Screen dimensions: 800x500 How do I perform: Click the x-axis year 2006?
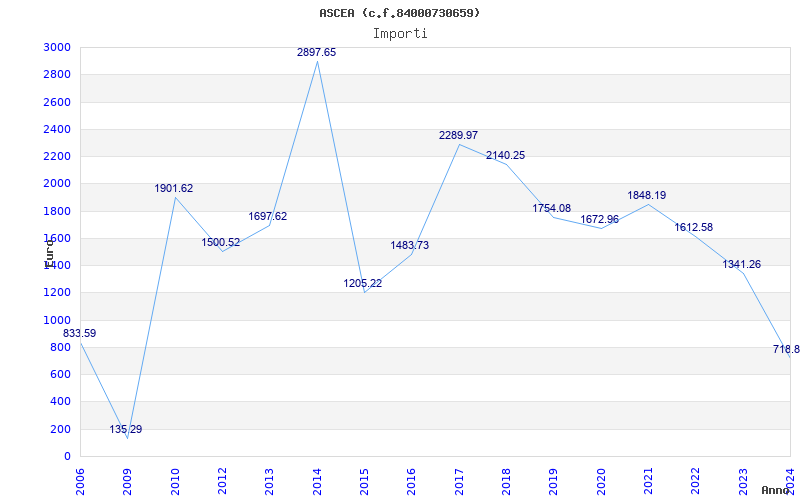(x=80, y=482)
